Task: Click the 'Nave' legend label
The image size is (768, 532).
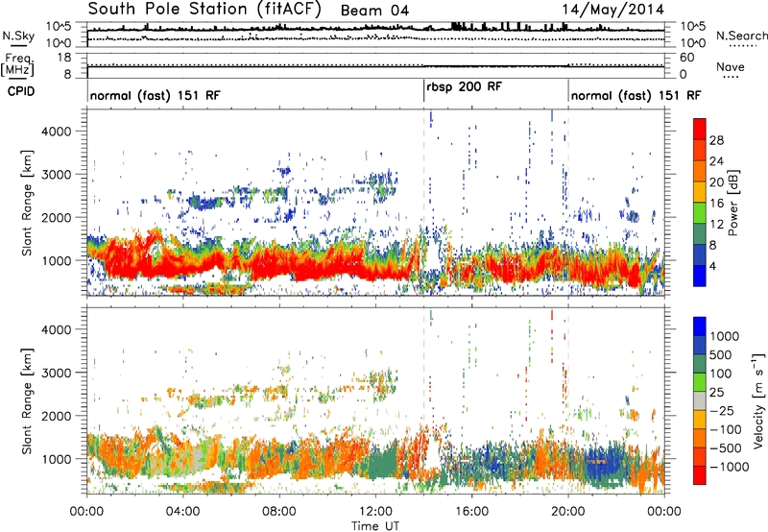Action: (731, 66)
